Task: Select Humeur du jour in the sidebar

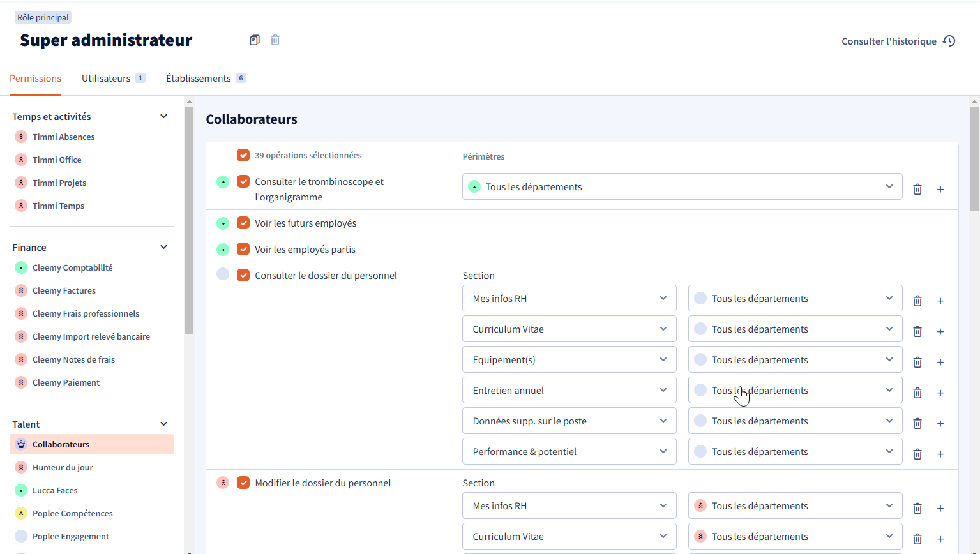Action: (91, 467)
